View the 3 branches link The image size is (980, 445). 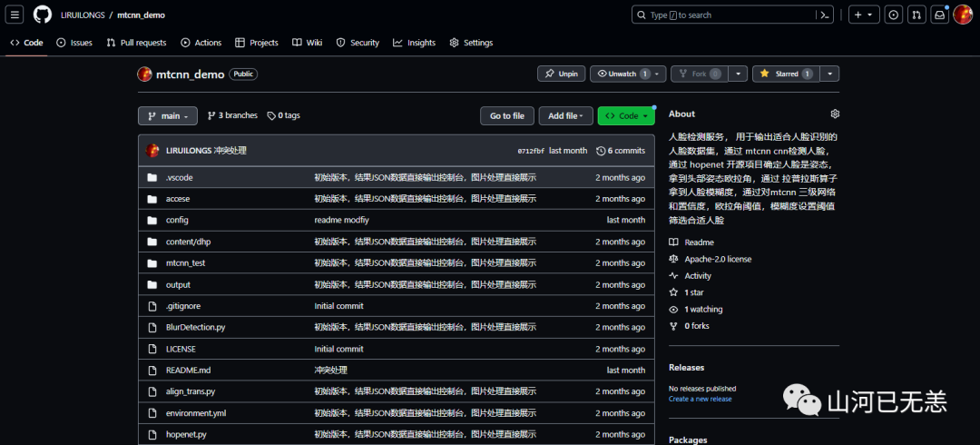pos(232,115)
